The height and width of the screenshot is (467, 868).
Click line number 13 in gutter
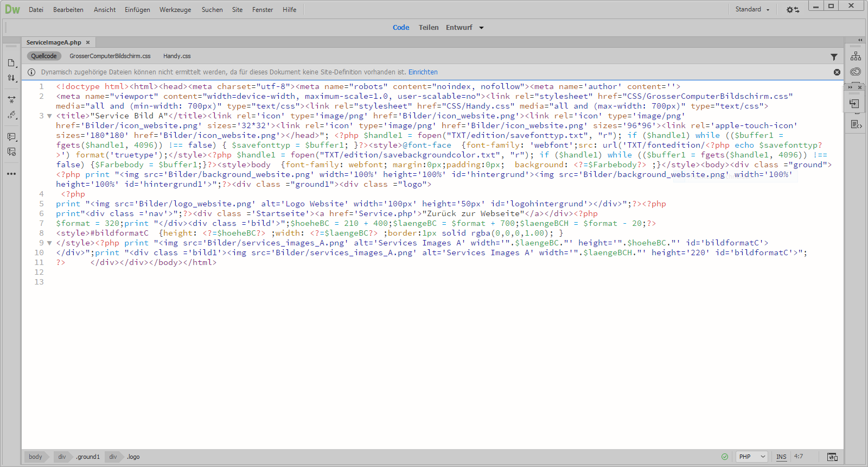click(x=39, y=282)
